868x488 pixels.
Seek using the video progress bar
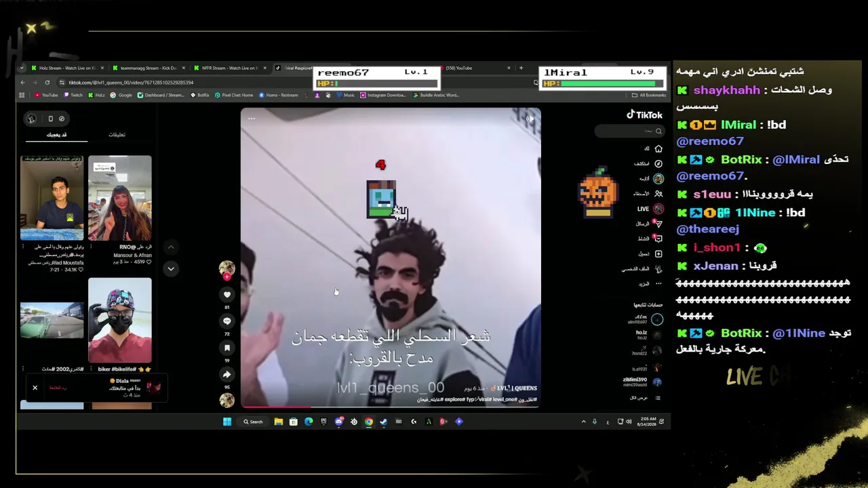click(x=391, y=407)
